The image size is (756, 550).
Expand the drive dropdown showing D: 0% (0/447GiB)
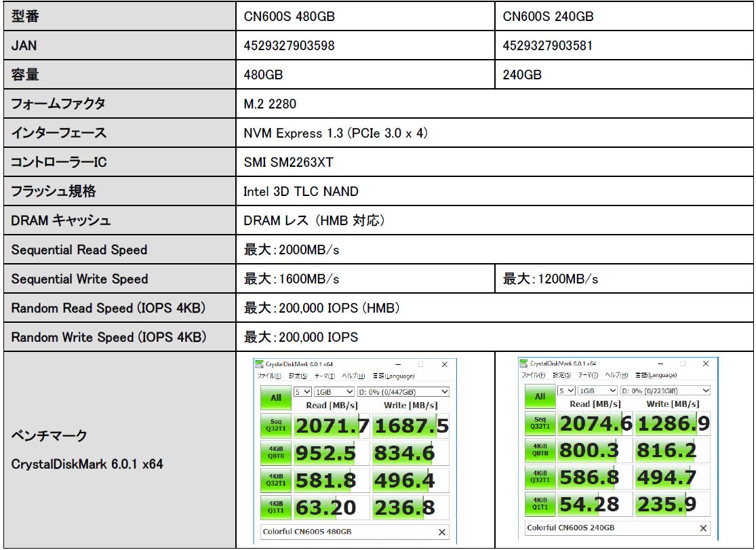pos(403,391)
